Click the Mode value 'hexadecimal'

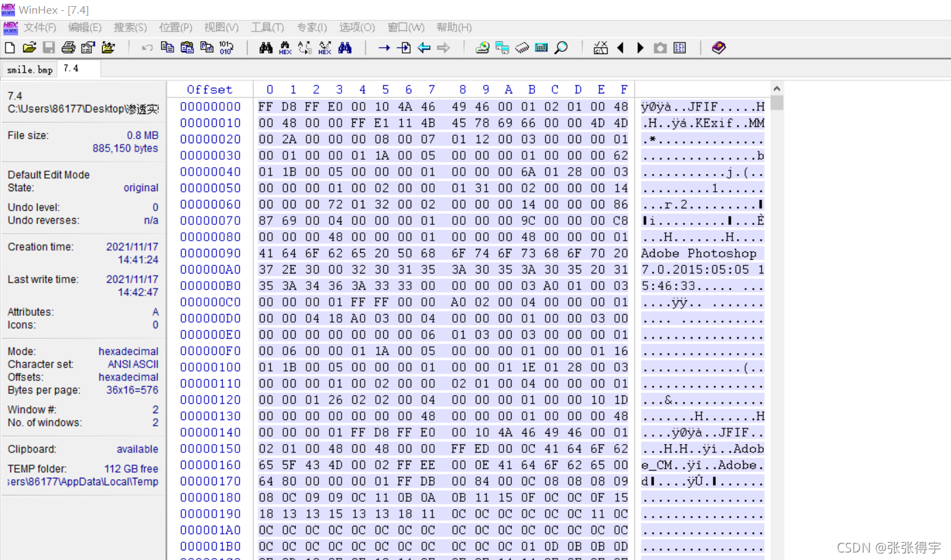point(128,351)
